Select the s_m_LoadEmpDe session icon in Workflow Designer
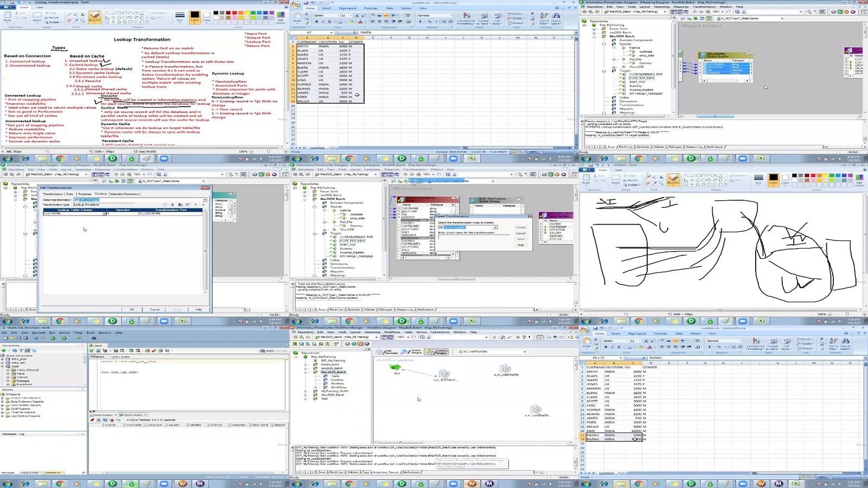Viewport: 868px width, 488px height. click(505, 369)
